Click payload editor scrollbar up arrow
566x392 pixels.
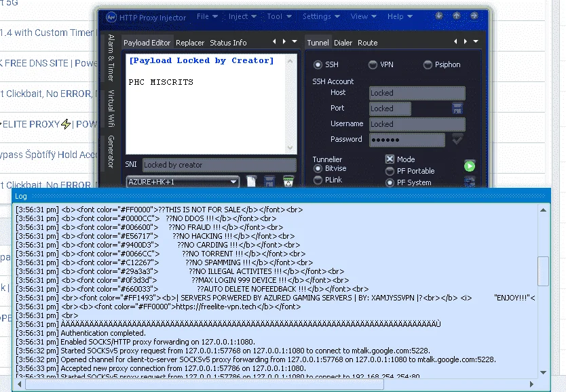coord(290,61)
